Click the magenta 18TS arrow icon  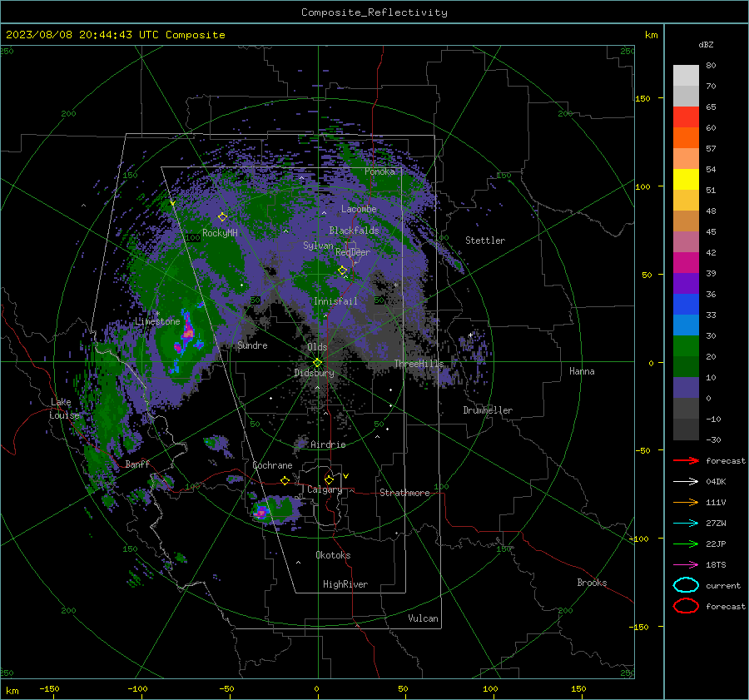pos(686,564)
